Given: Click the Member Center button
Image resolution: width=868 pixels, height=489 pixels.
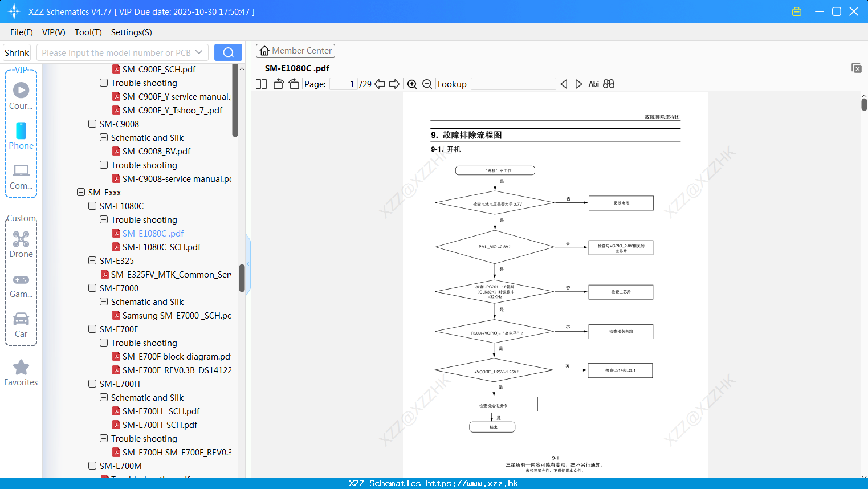Looking at the screenshot, I should coord(295,51).
